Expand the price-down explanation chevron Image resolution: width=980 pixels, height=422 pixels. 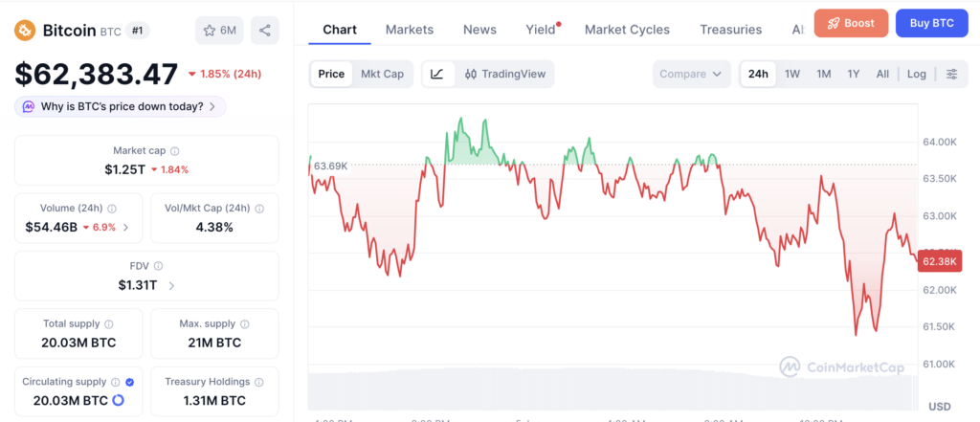[212, 107]
